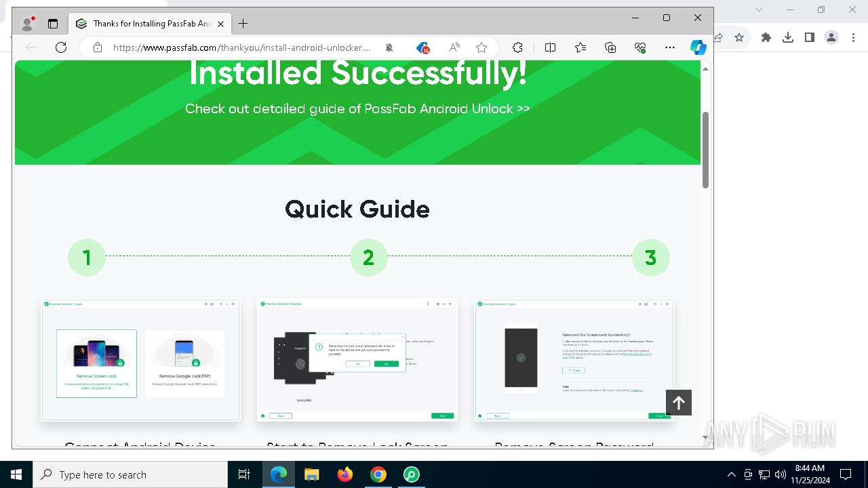Click the Edge page vertical scrollbar thumb

point(705,150)
